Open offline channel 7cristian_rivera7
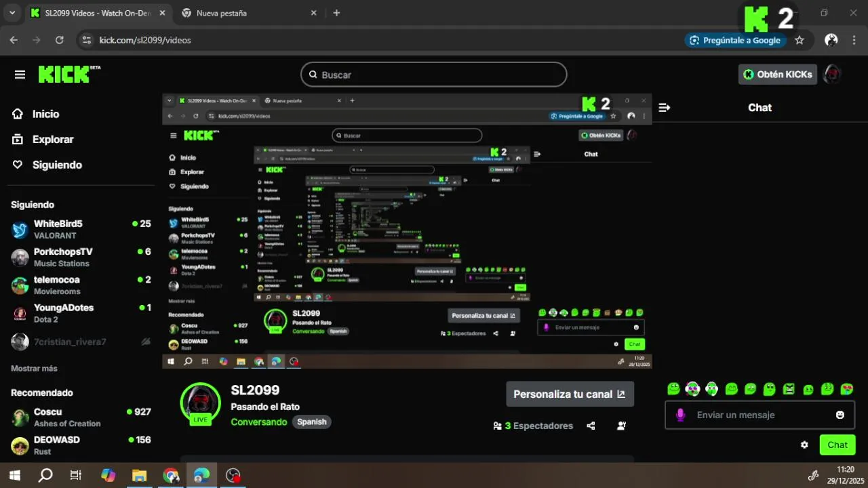The image size is (868, 488). coord(81,342)
